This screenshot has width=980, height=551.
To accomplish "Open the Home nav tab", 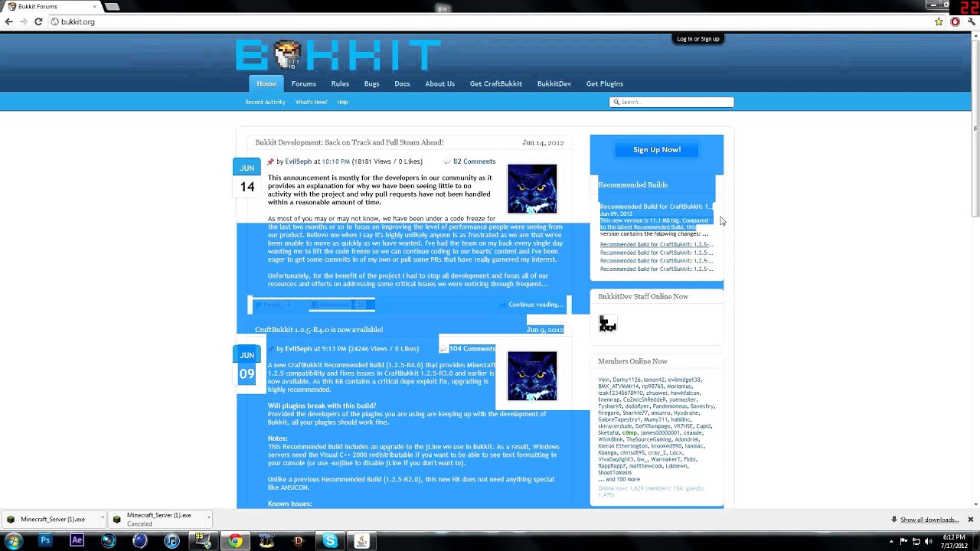I will click(266, 83).
